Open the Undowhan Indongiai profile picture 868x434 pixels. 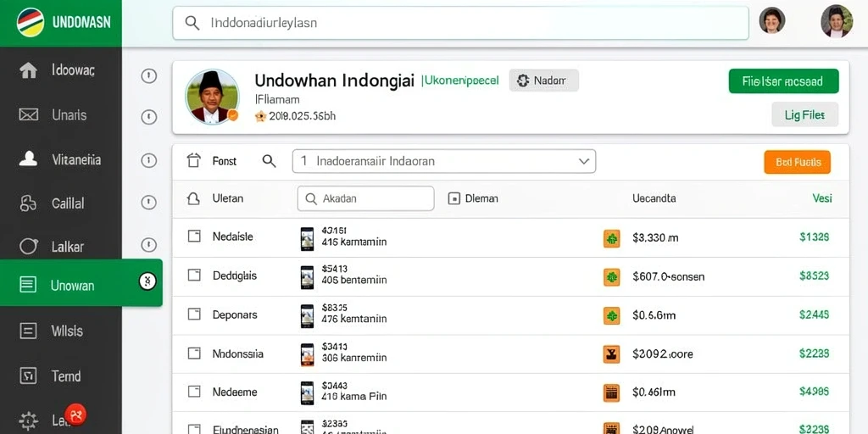(212, 97)
